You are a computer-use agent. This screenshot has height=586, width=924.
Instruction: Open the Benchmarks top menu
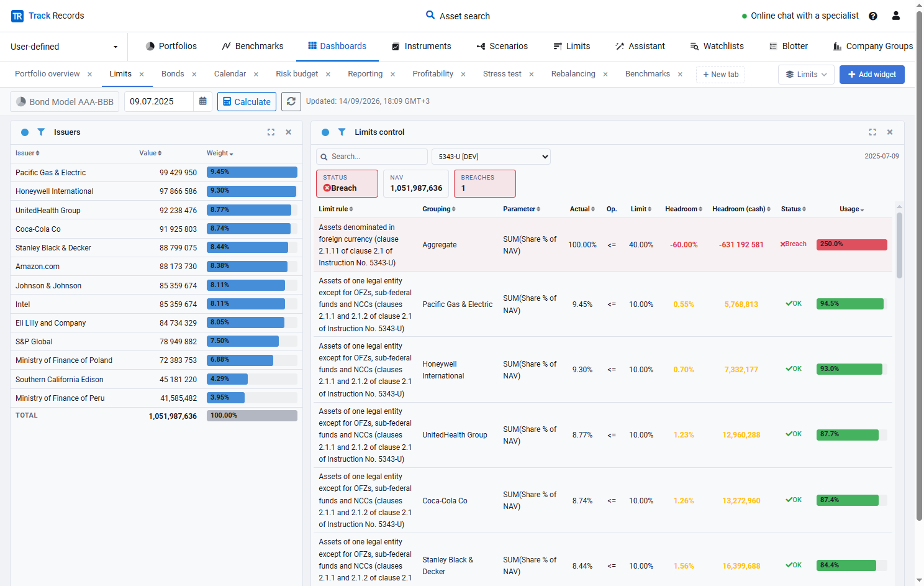(x=253, y=46)
